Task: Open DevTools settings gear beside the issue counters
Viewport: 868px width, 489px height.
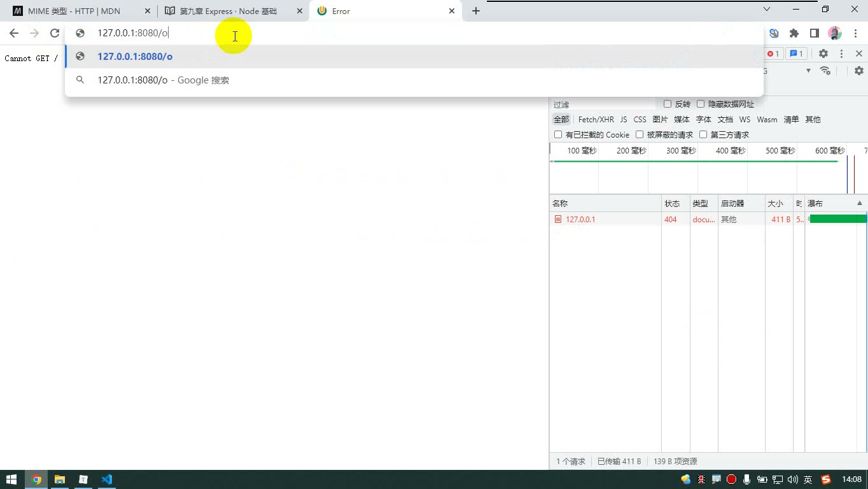Action: pyautogui.click(x=823, y=53)
